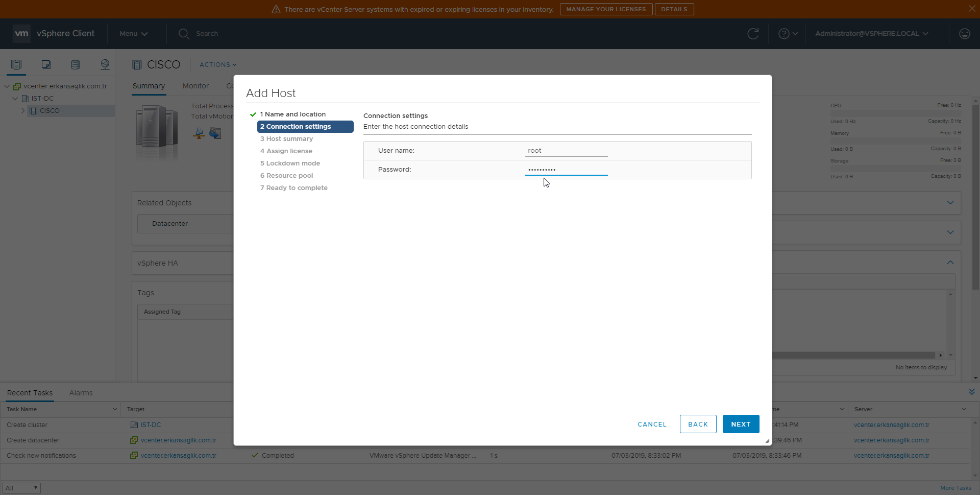Click the Datacenter entry in Related Objects
This screenshot has width=980, height=495.
[x=170, y=224]
